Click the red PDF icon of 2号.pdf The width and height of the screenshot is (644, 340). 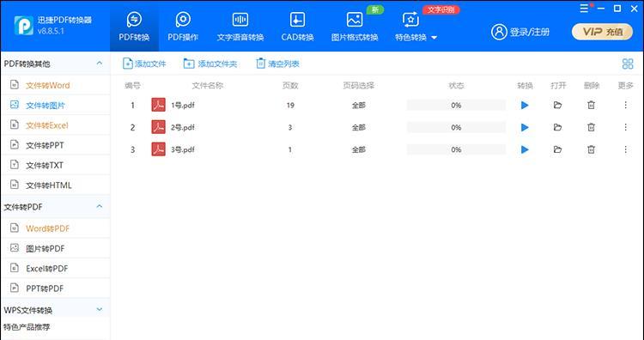click(159, 127)
